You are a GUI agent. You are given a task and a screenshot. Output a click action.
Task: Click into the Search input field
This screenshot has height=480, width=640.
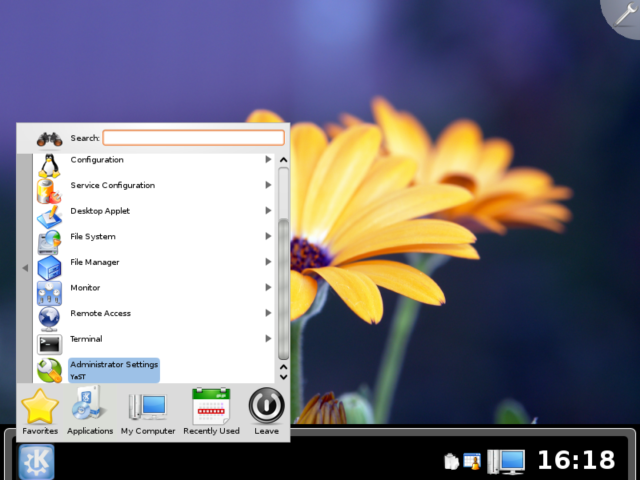click(193, 138)
